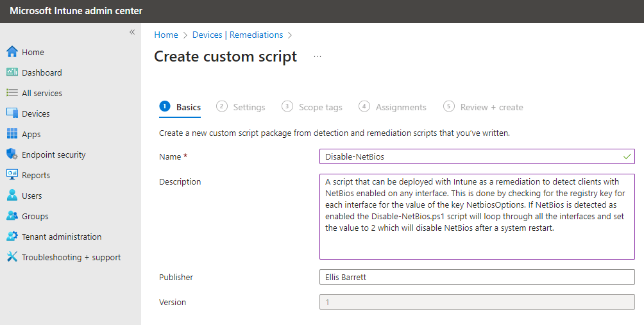The height and width of the screenshot is (325, 644).
Task: Collapse the sidebar with double chevron
Action: [x=132, y=32]
